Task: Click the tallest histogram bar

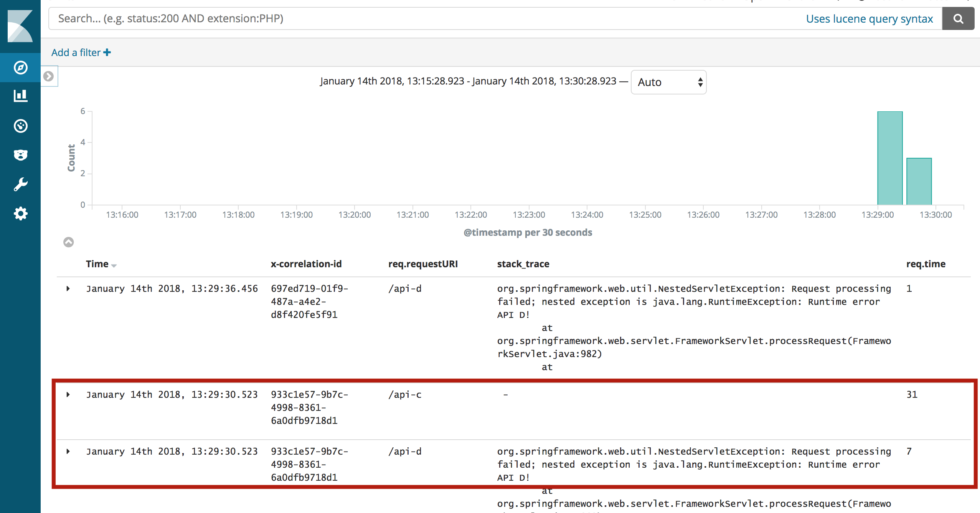Action: (x=889, y=158)
